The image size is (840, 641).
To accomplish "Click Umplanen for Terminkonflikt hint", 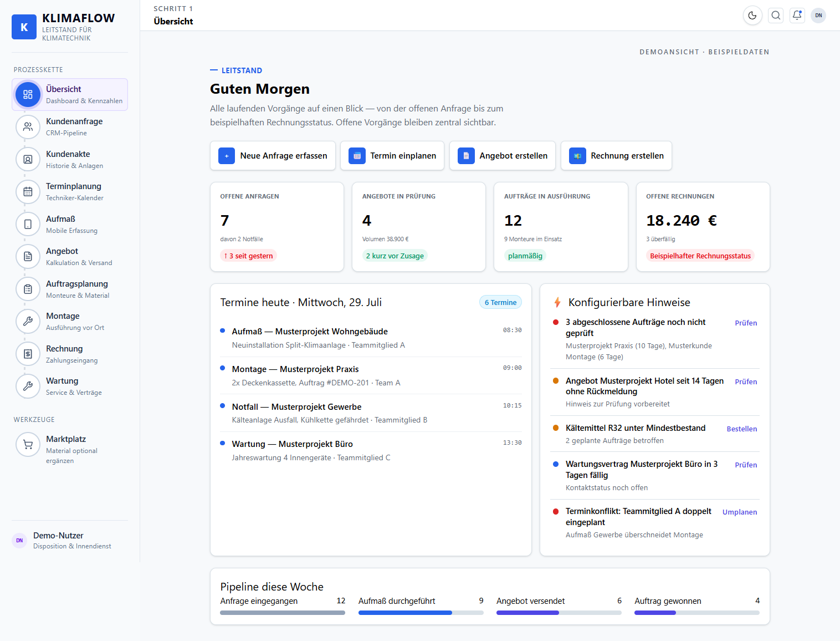I will 740,512.
